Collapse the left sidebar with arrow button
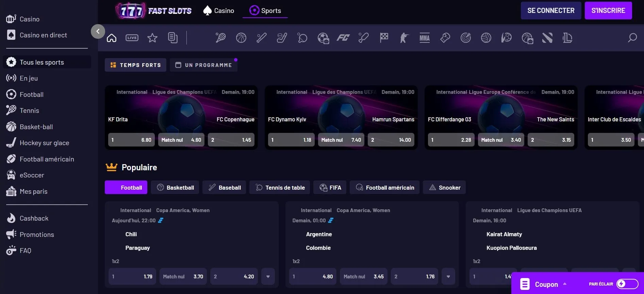Screen dimensions: 644x294 coord(98,32)
